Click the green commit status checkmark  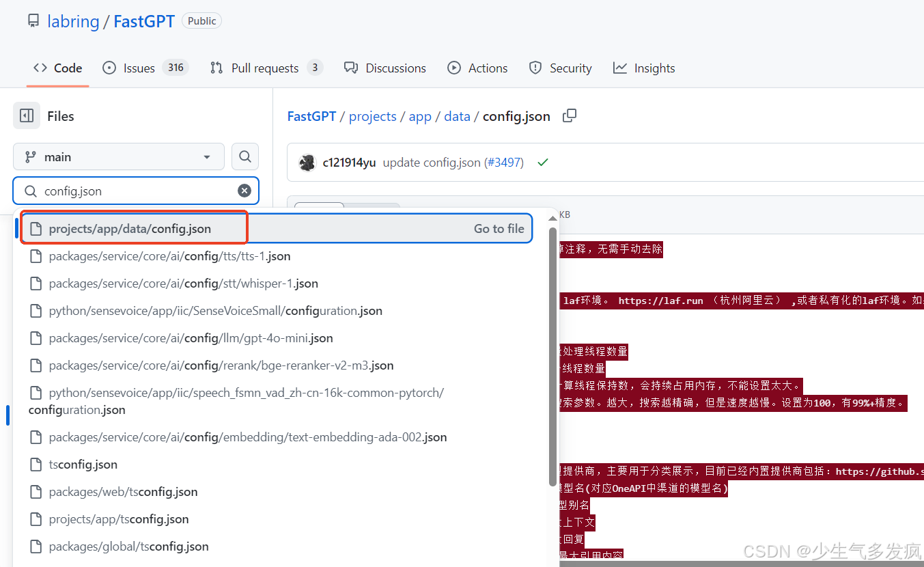point(543,163)
